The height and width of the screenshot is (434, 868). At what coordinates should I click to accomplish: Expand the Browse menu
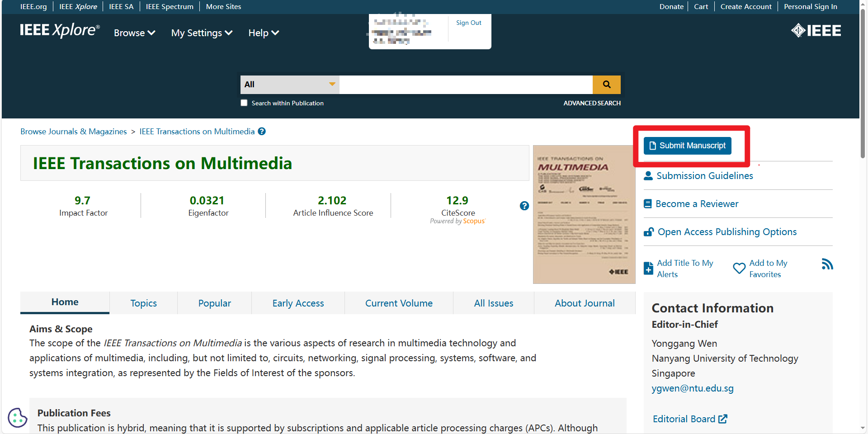point(134,33)
